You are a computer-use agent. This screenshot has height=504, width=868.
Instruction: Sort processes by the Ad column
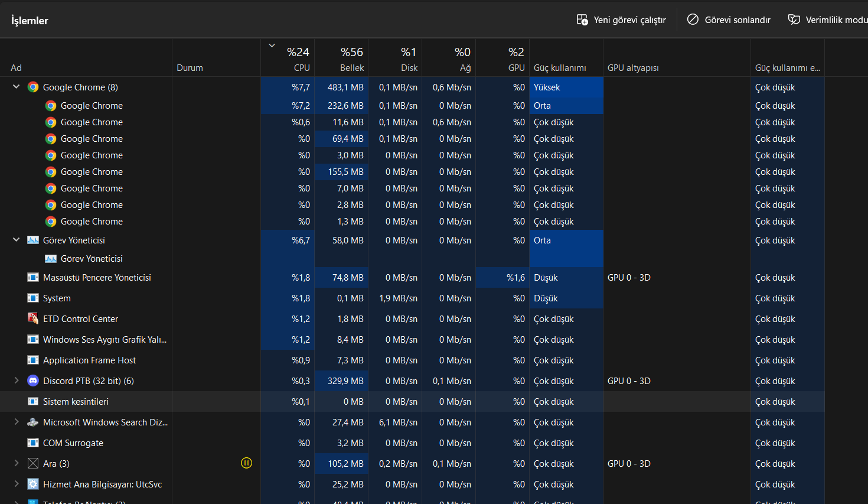pyautogui.click(x=86, y=58)
